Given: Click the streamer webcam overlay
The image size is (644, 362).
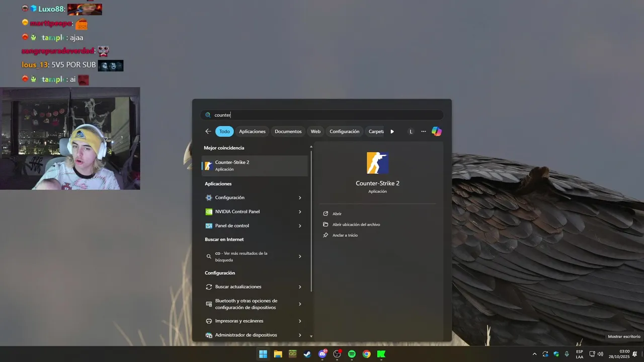Looking at the screenshot, I should 70,138.
